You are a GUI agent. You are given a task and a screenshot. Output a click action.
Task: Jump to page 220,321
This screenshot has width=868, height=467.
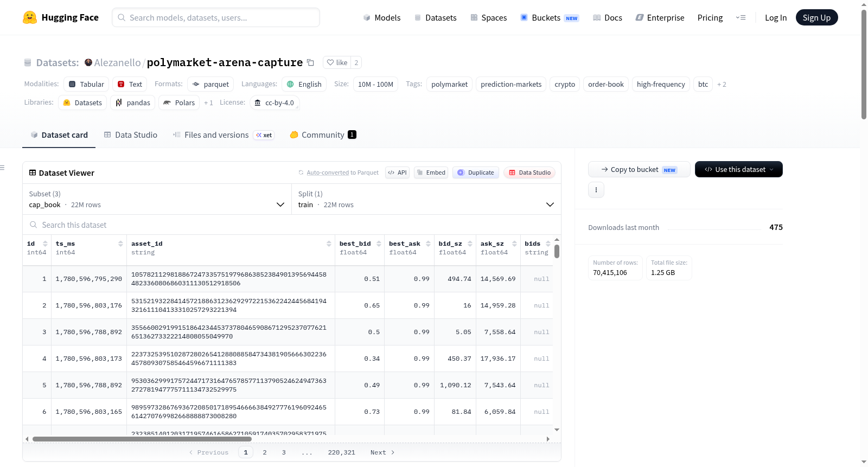click(x=342, y=452)
